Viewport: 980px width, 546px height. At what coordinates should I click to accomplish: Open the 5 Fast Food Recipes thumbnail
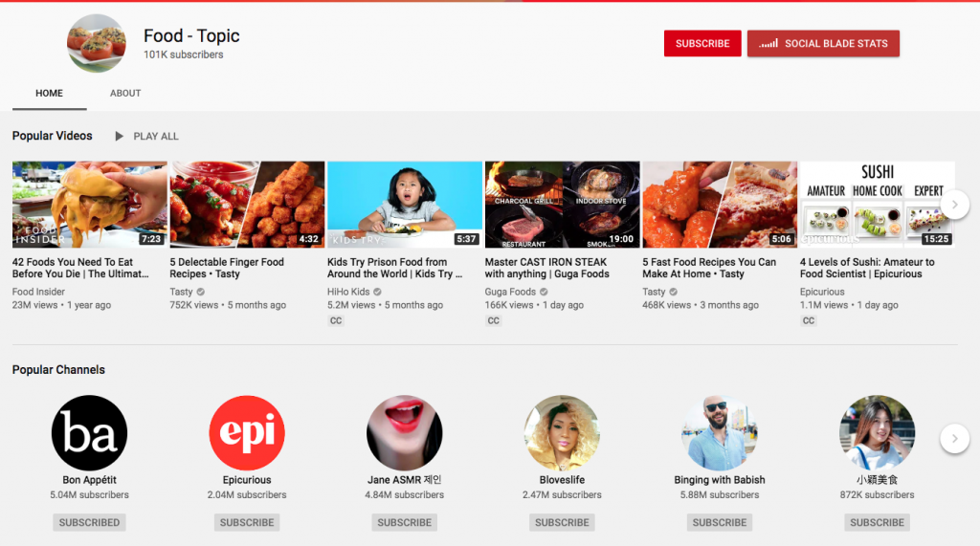pyautogui.click(x=720, y=205)
